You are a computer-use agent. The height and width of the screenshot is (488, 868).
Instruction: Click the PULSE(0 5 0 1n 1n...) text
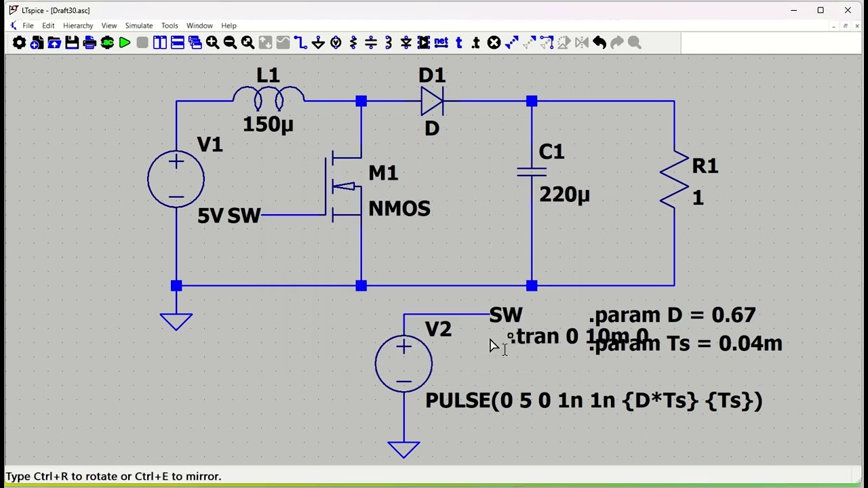tap(594, 401)
